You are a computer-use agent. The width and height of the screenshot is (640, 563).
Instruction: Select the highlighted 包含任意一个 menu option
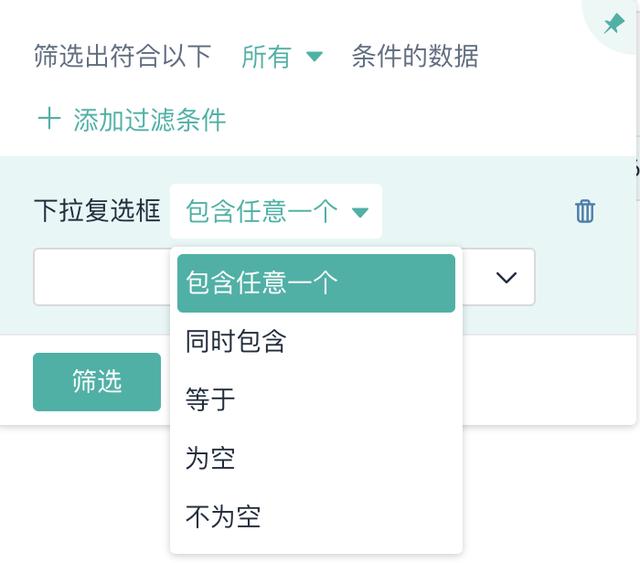point(316,283)
